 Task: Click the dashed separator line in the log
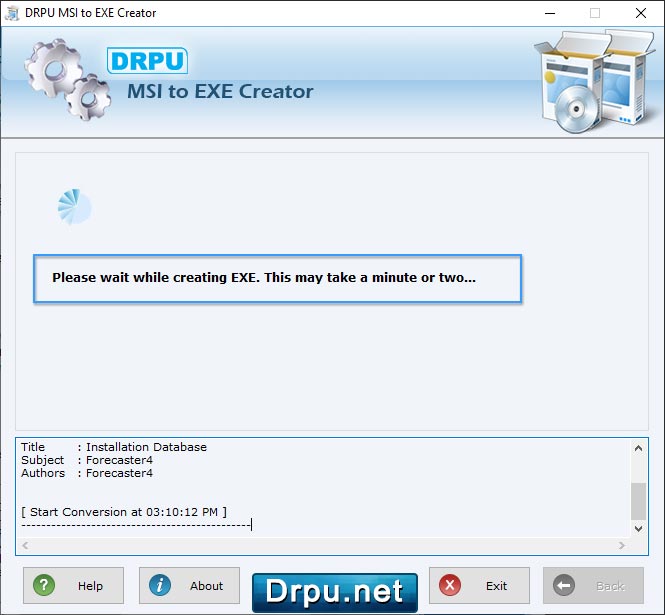136,526
